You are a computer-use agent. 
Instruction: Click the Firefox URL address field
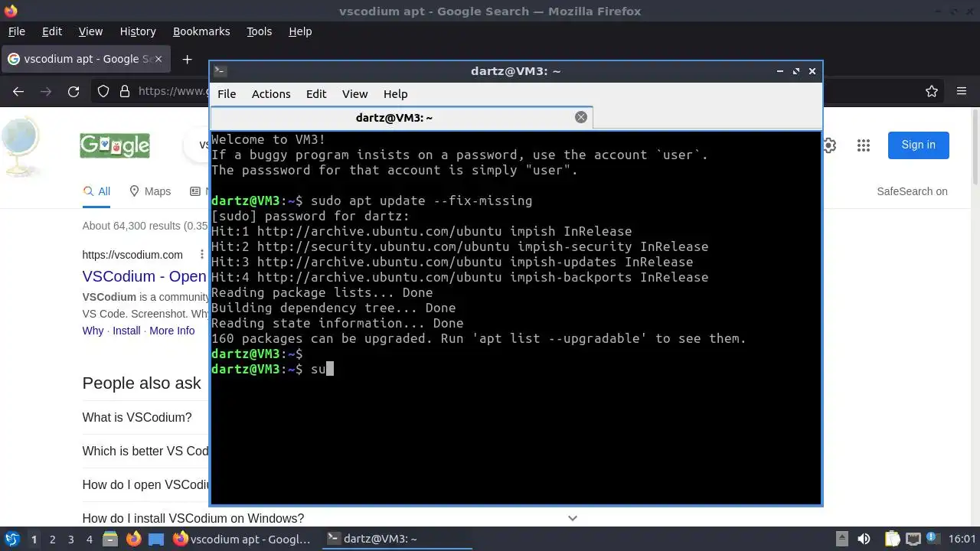[x=174, y=91]
